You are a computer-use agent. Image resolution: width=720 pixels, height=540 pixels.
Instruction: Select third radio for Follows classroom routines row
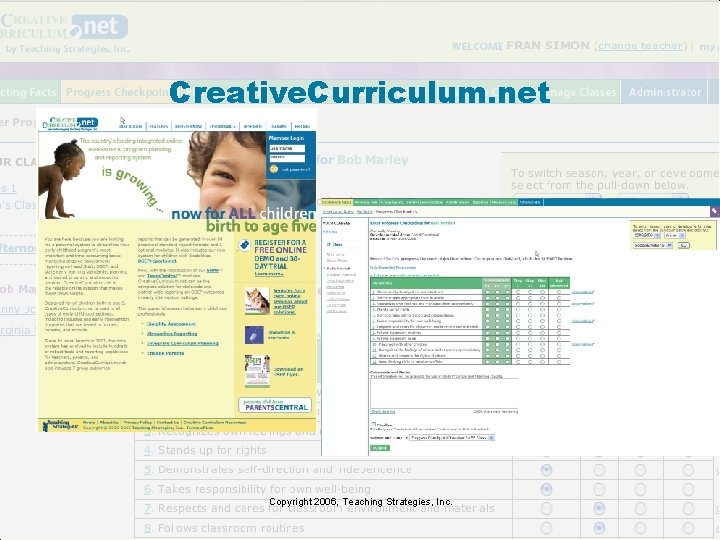[641, 528]
